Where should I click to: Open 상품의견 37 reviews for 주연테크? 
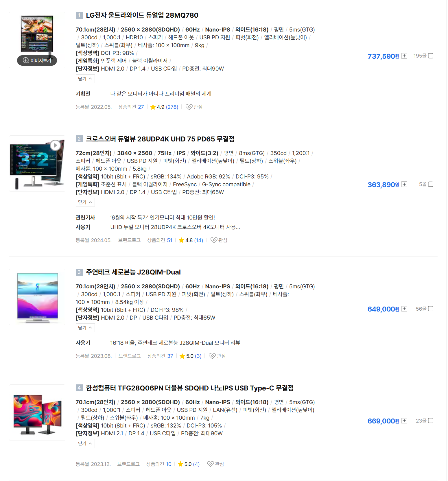coord(160,356)
